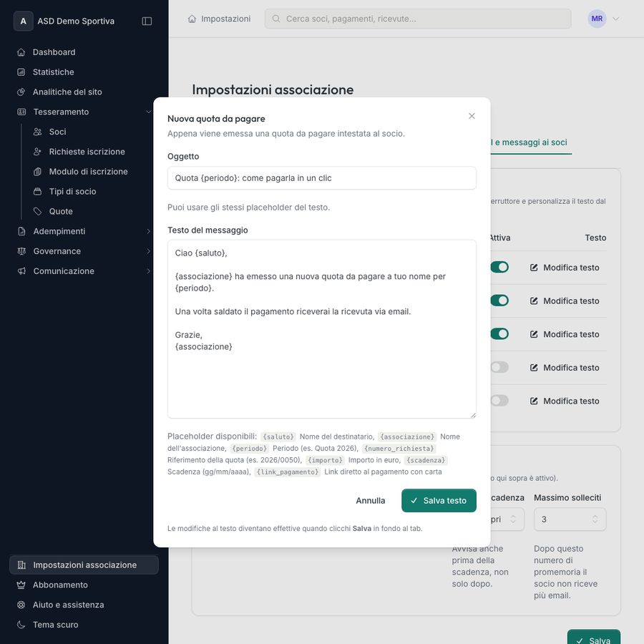Click third row Modifica testo
This screenshot has width=644, height=644.
[x=565, y=334]
